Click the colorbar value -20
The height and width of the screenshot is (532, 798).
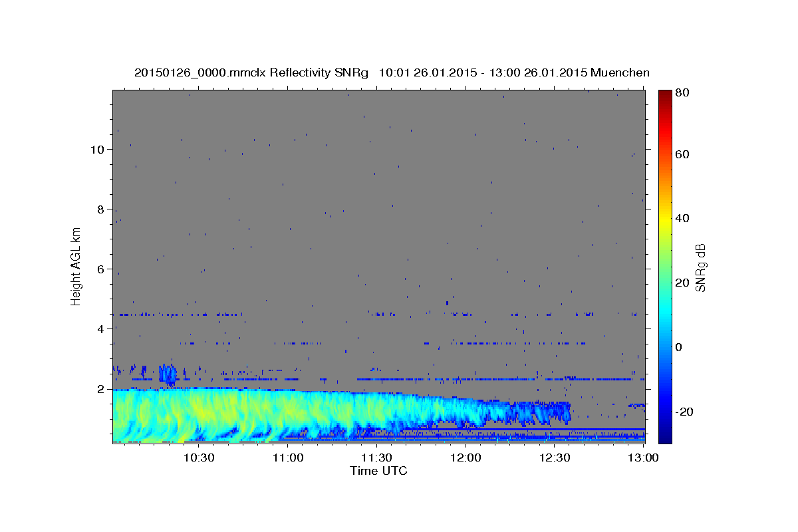coord(683,411)
